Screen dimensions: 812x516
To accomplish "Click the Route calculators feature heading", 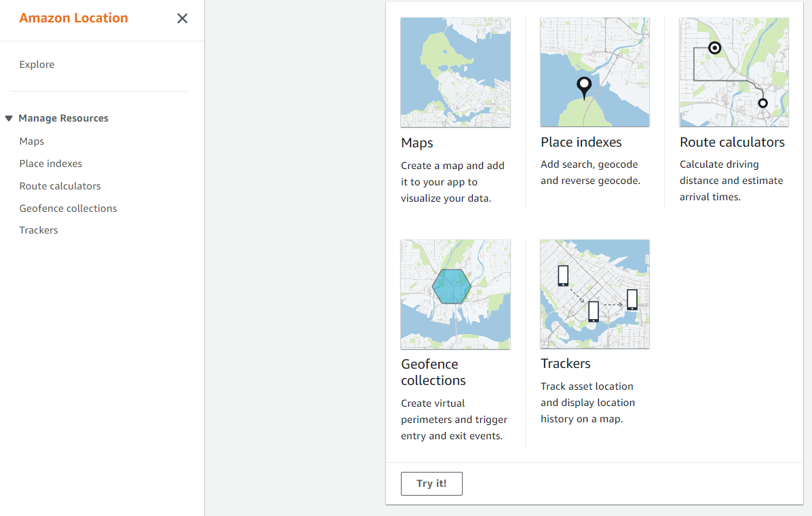I will coord(732,142).
